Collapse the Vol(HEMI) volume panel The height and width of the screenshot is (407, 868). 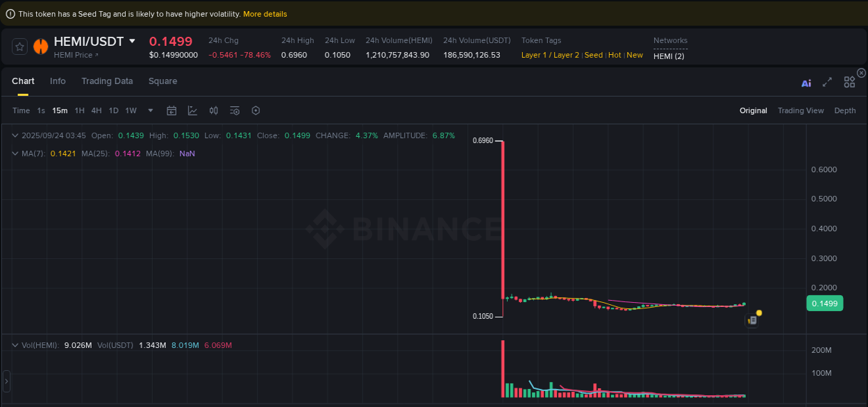[x=15, y=345]
